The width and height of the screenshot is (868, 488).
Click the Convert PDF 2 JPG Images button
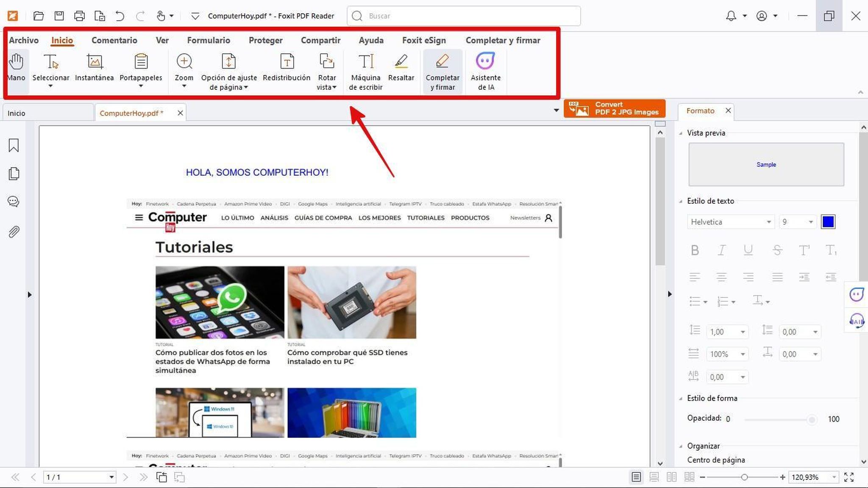pyautogui.click(x=615, y=108)
